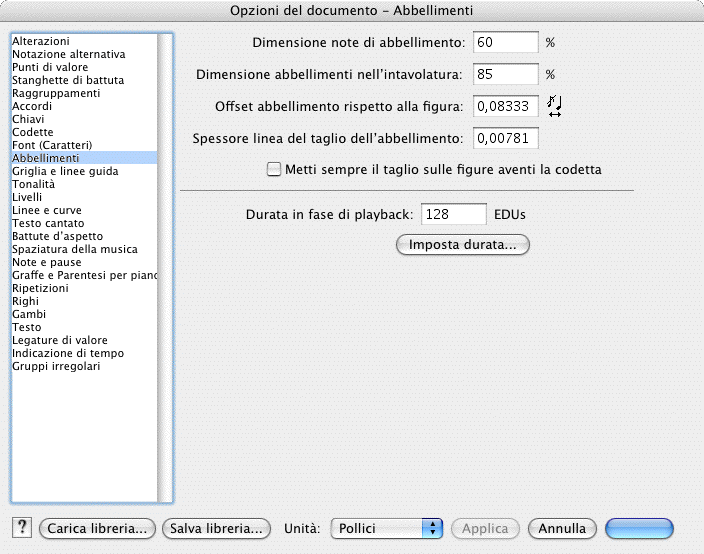Click the grace note offset diagram icon
The width and height of the screenshot is (704, 554).
coord(555,106)
